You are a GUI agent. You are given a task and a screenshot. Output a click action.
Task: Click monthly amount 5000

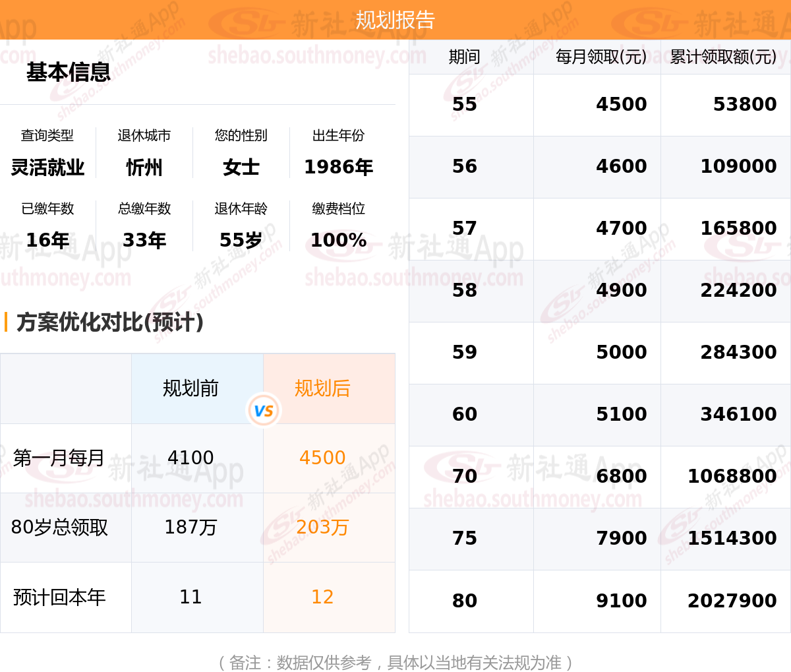click(x=622, y=352)
